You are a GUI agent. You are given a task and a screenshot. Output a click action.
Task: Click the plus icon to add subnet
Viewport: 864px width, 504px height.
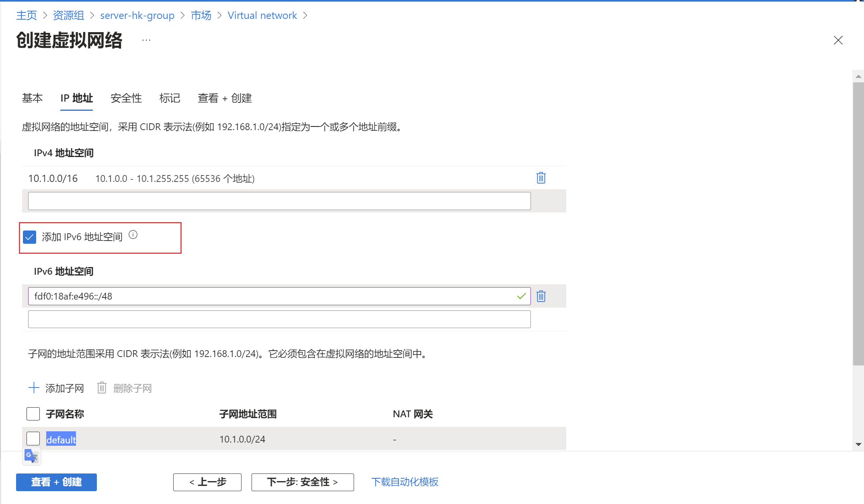coord(34,388)
